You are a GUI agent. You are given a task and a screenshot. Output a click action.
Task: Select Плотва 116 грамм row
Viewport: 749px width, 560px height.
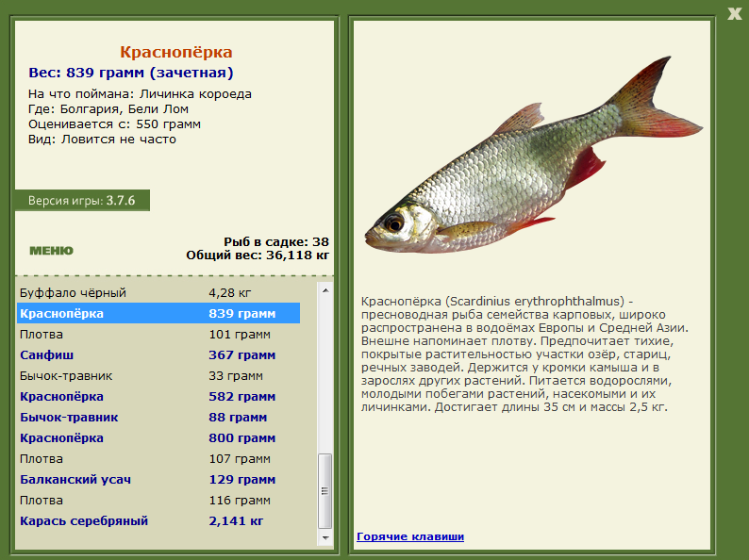pos(158,501)
